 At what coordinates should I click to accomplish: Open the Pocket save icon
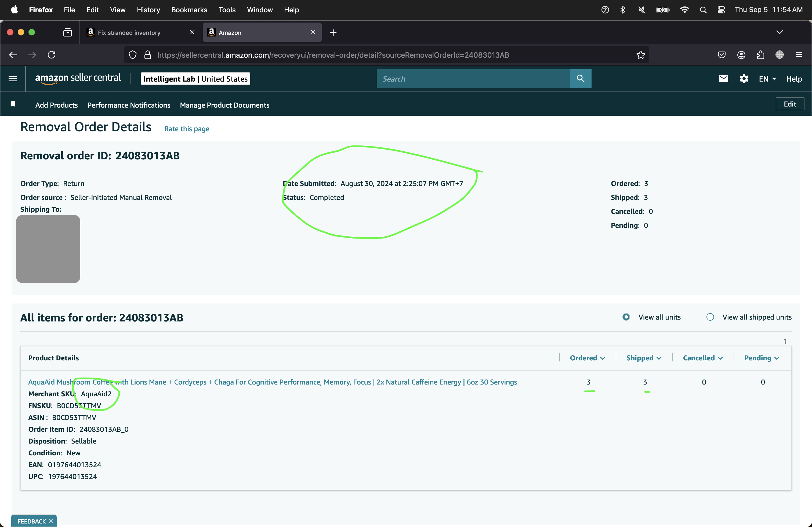[x=722, y=55]
